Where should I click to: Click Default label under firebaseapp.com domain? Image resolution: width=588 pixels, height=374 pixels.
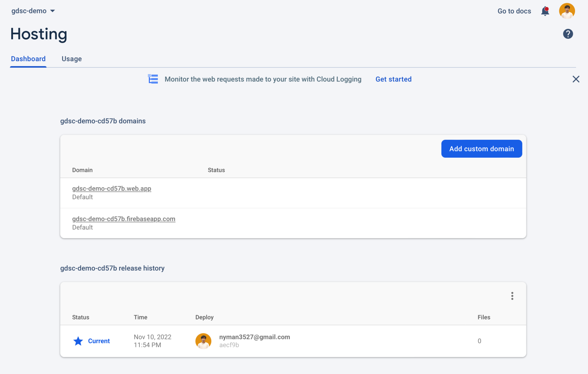pos(82,227)
